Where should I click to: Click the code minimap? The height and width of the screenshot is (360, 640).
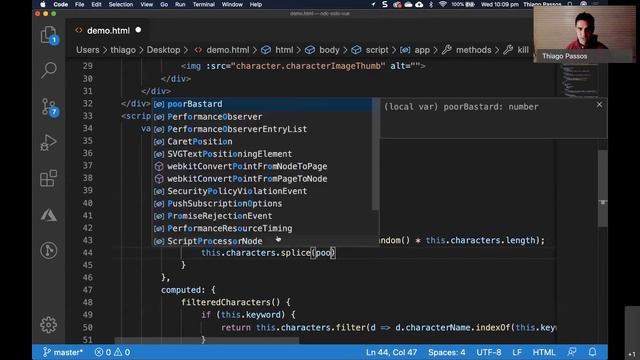(580, 80)
